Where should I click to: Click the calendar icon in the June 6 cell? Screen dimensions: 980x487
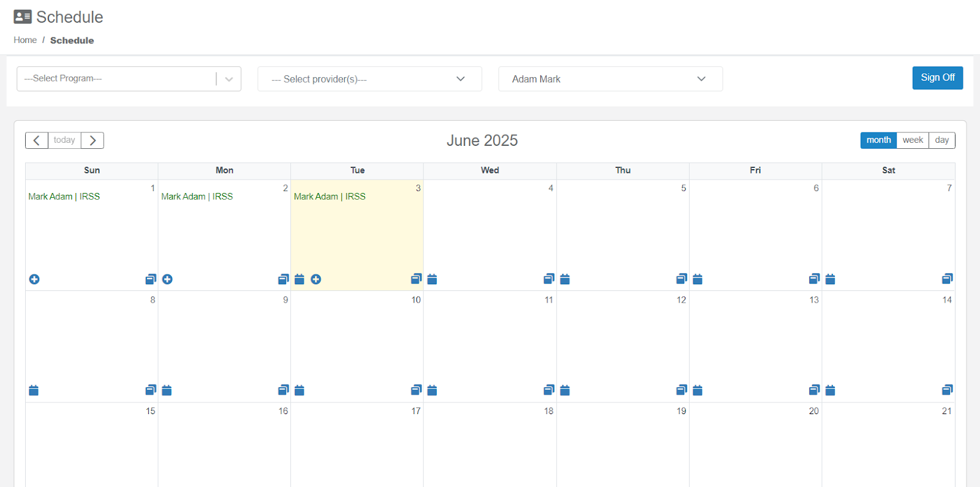coord(698,279)
